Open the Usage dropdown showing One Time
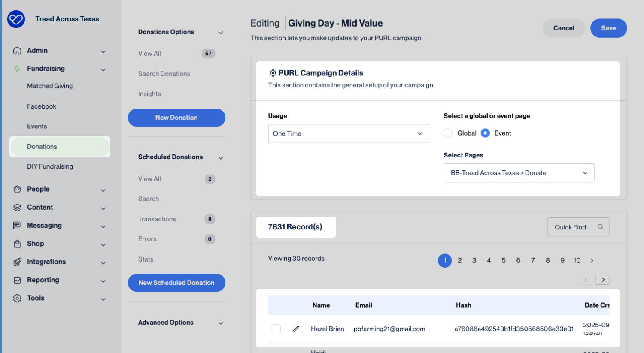This screenshot has width=644, height=353. pyautogui.click(x=348, y=133)
